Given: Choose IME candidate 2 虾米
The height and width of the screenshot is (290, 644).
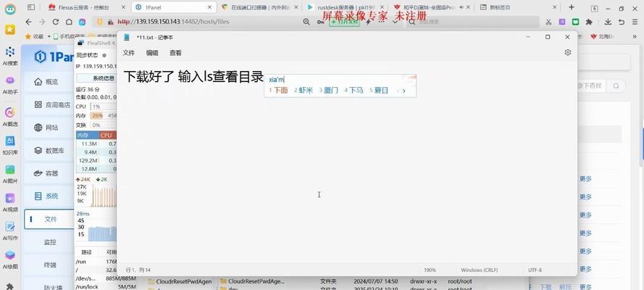Looking at the screenshot, I should [x=304, y=91].
